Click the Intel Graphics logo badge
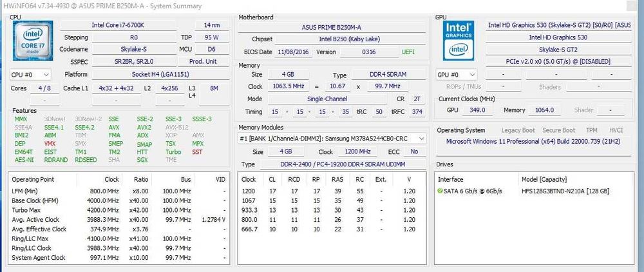The height and width of the screenshot is (272, 644). pos(459,40)
